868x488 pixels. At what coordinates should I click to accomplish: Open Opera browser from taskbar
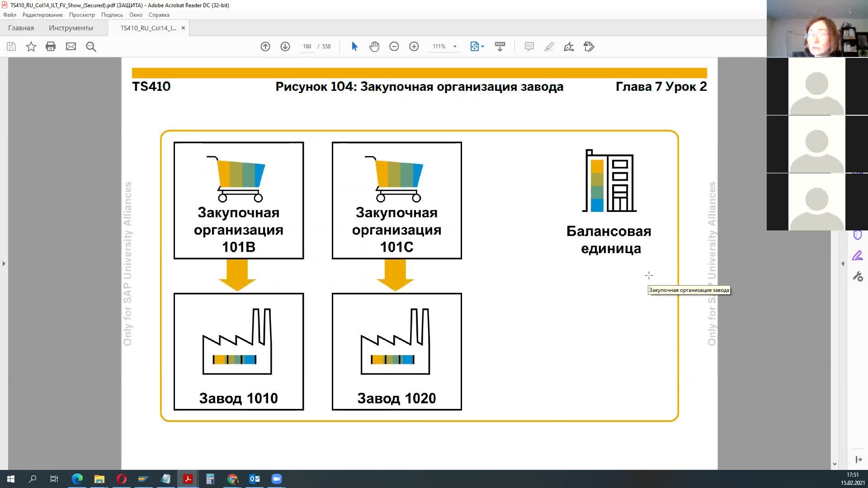122,479
